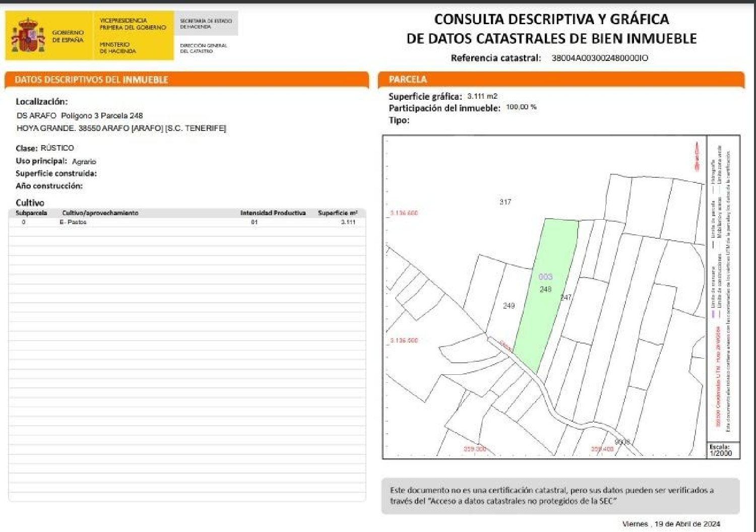The height and width of the screenshot is (532, 756).
Task: Click the table superficie value '3.111'
Action: (x=348, y=222)
